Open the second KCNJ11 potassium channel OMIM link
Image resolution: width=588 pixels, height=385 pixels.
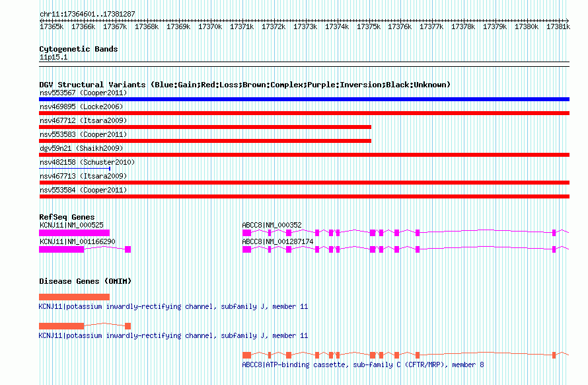tap(173, 335)
